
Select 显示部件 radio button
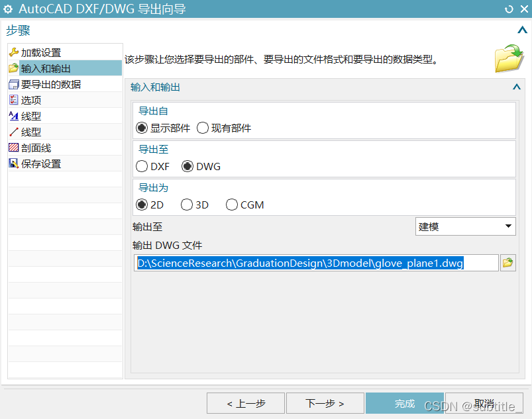(x=142, y=128)
